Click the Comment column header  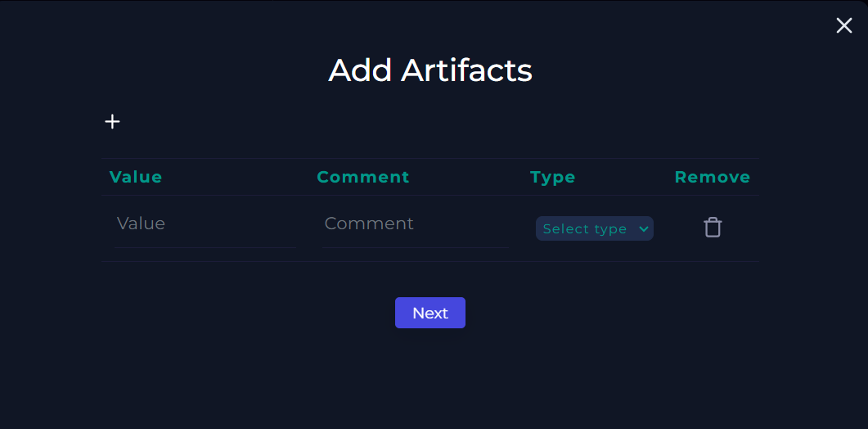[363, 178]
